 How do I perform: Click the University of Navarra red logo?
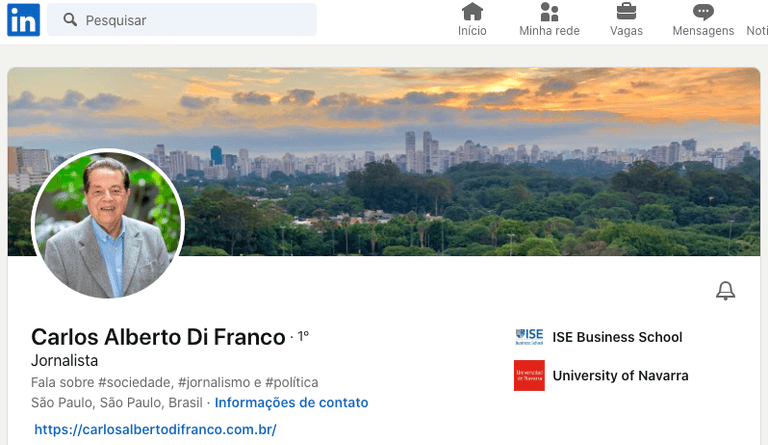tap(529, 375)
